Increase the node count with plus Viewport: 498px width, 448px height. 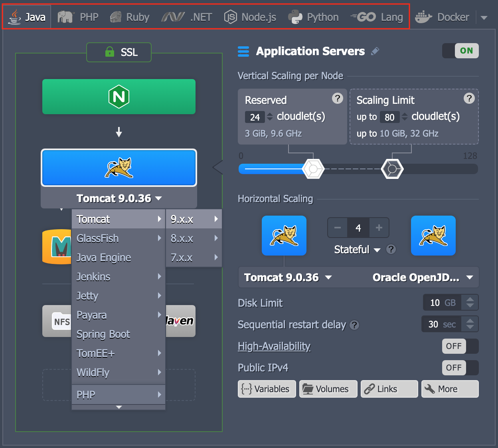point(379,228)
